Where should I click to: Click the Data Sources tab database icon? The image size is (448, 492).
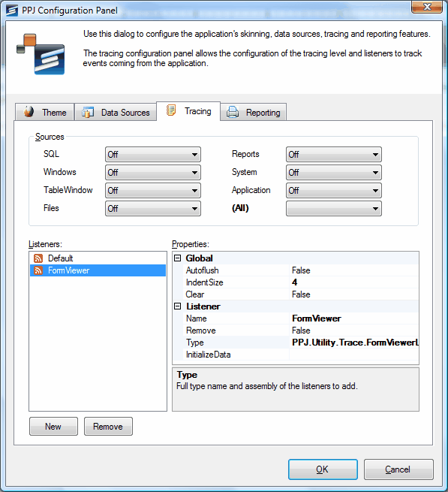coord(88,112)
